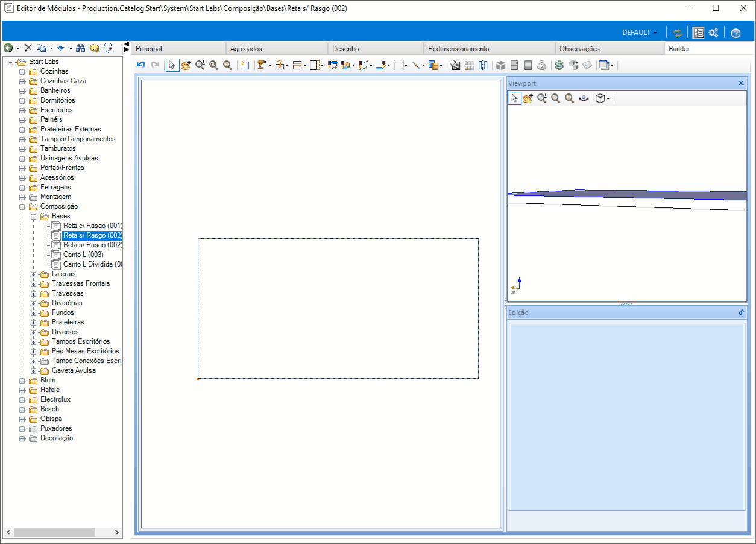Expand the Cozinhas folder
Viewport: 756px width, 544px height.
[22, 71]
